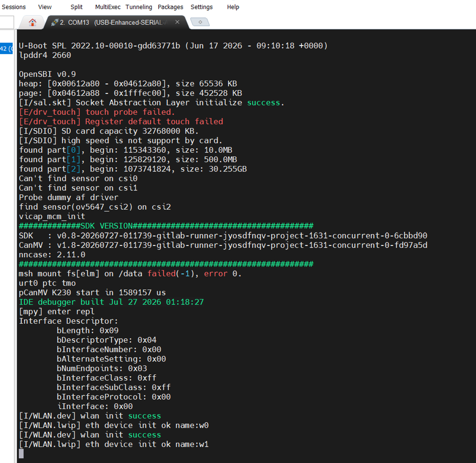Click the "urt0 ptc tmo" line
Viewport: 476px width, 463px height.
47,283
